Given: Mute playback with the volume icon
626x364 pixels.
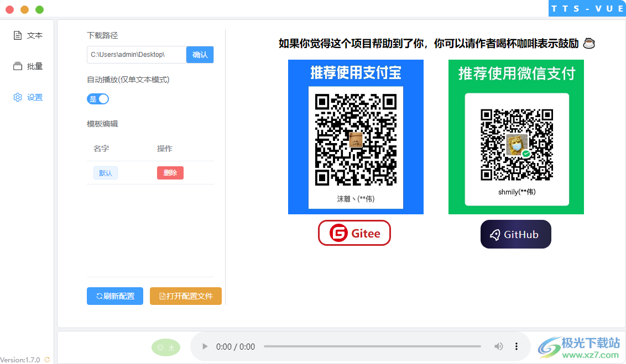Looking at the screenshot, I should pyautogui.click(x=498, y=346).
